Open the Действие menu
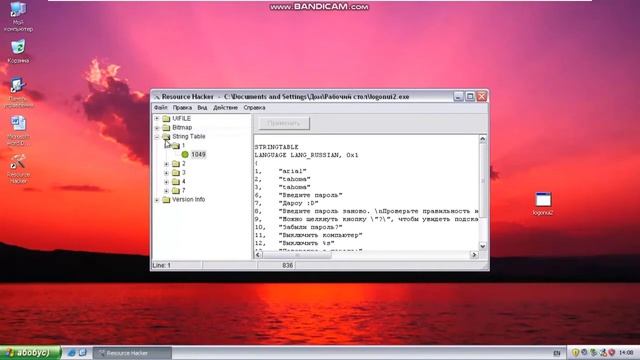Screen dimensions: 640x360 pyautogui.click(x=225, y=108)
